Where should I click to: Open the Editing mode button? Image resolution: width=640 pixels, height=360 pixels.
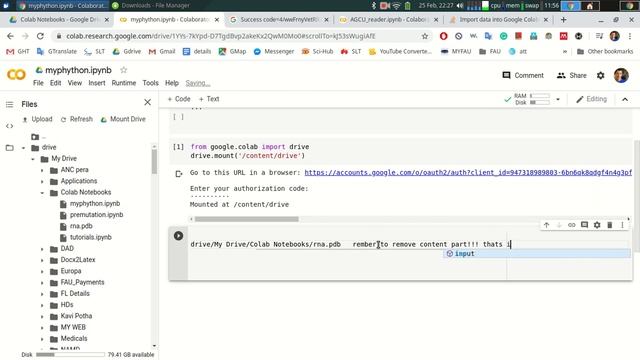[x=591, y=99]
